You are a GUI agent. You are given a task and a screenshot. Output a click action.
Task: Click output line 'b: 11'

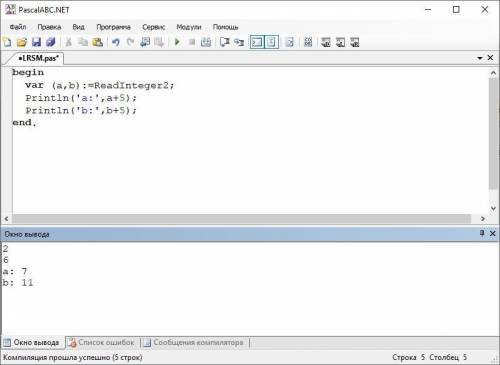18,283
